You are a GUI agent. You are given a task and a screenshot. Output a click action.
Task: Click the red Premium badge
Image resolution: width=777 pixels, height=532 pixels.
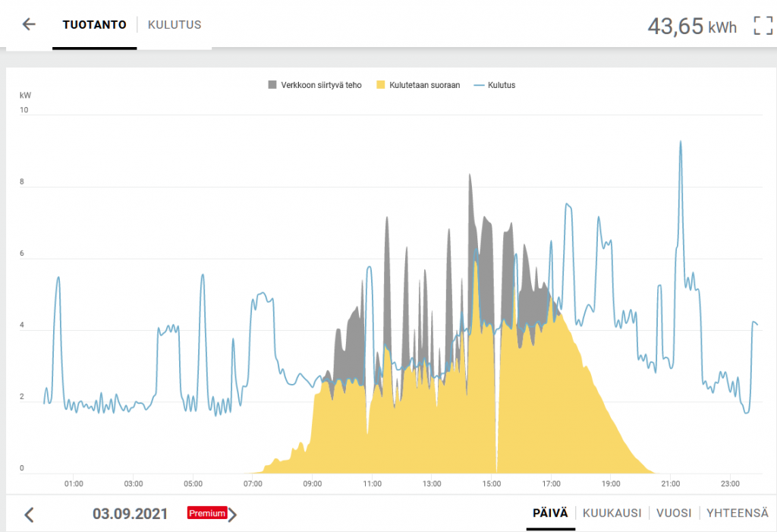coord(207,513)
